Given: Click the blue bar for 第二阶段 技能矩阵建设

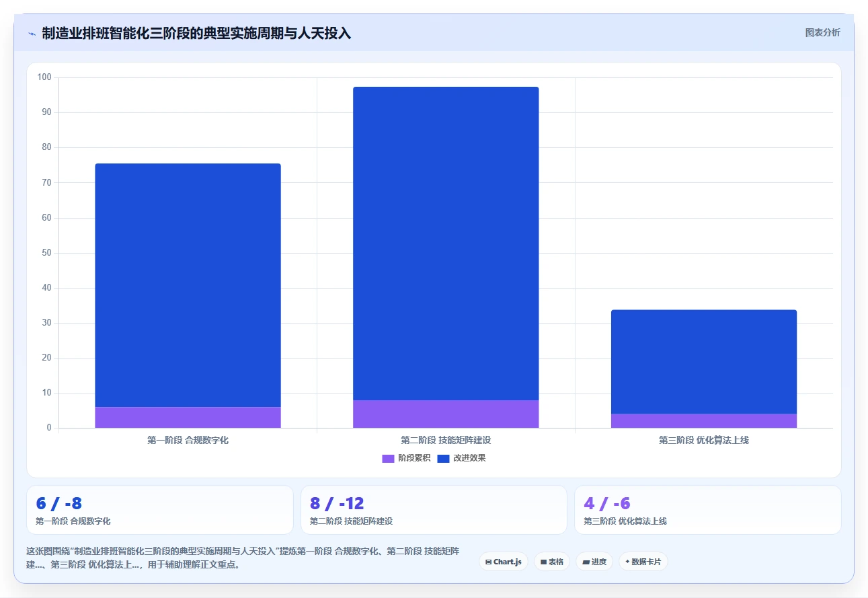Looking at the screenshot, I should [x=446, y=244].
